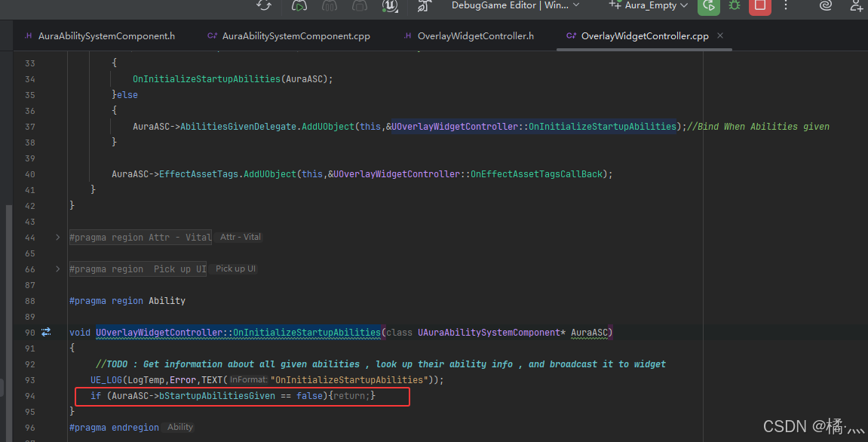Click the TODO comment on line 92
868x442 pixels.
(381, 364)
